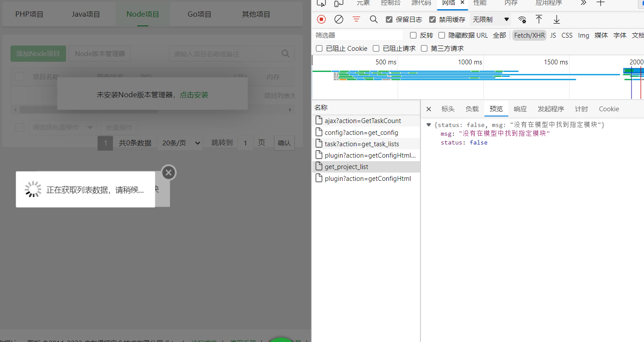The height and width of the screenshot is (342, 644).
Task: Click the project search magnifier icon
Action: tap(286, 54)
